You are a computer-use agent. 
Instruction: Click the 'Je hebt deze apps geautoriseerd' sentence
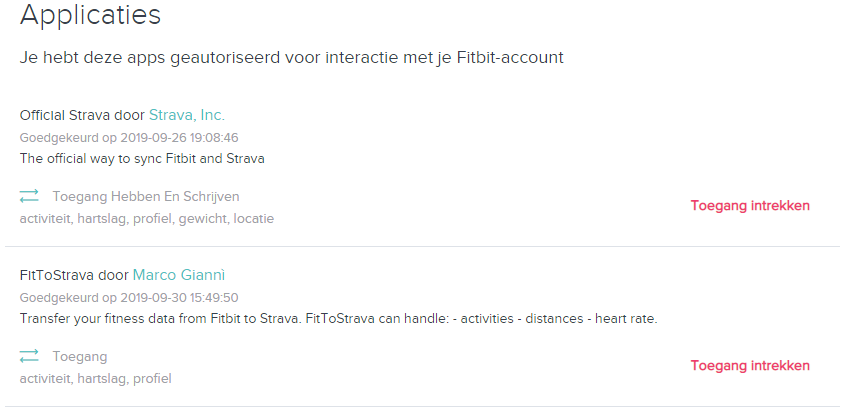[291, 58]
